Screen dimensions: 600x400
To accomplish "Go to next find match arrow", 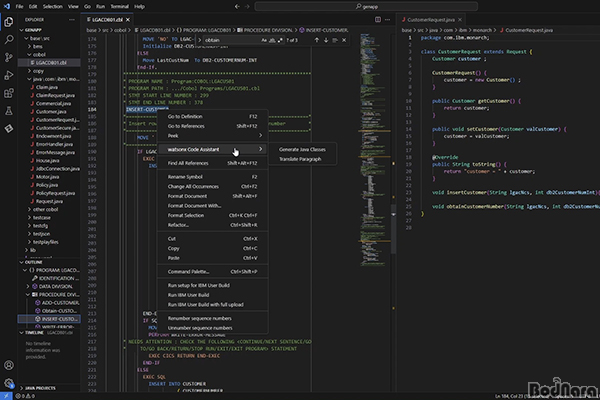I will [326, 40].
